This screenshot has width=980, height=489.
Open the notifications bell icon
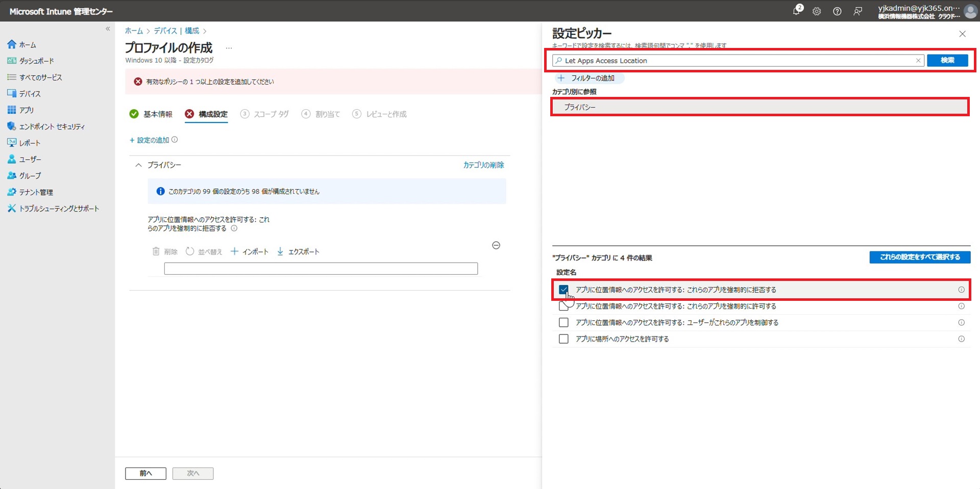point(797,11)
